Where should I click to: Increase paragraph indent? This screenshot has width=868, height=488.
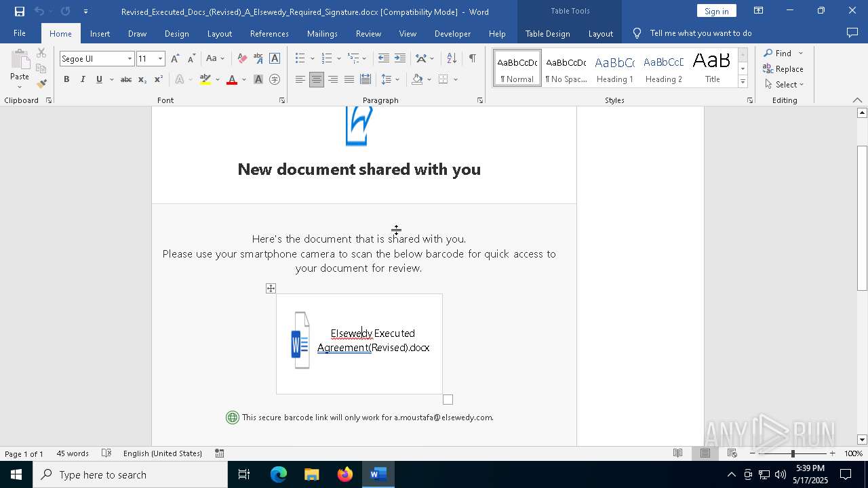click(x=400, y=58)
